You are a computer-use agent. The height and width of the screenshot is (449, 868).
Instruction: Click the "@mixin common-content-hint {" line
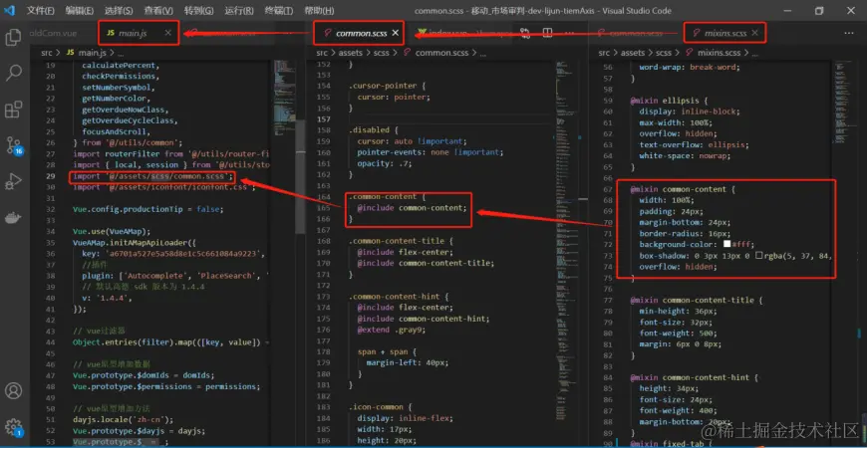coord(694,377)
